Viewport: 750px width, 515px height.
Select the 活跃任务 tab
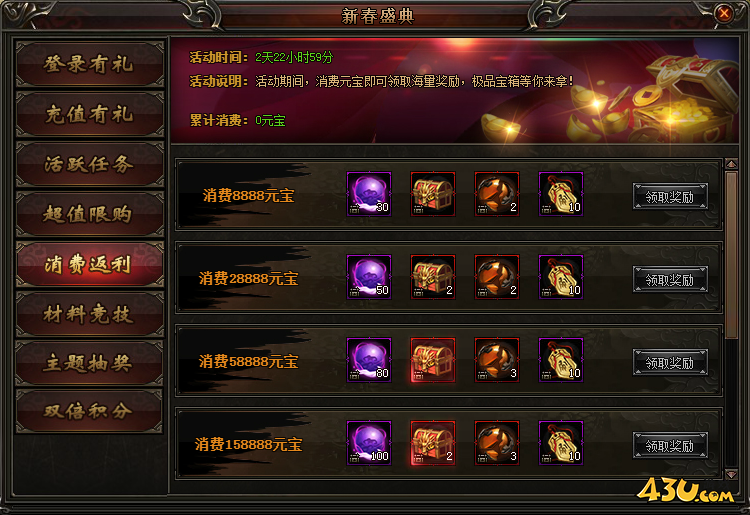(89, 164)
